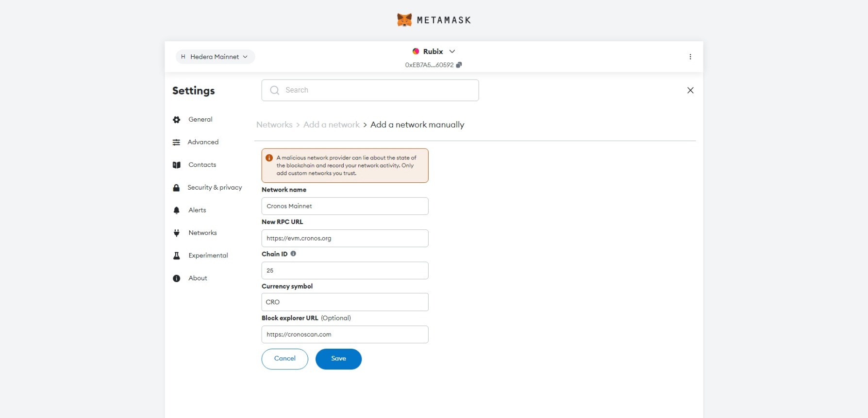Edit the Chain ID field
The image size is (868, 418).
point(345,271)
